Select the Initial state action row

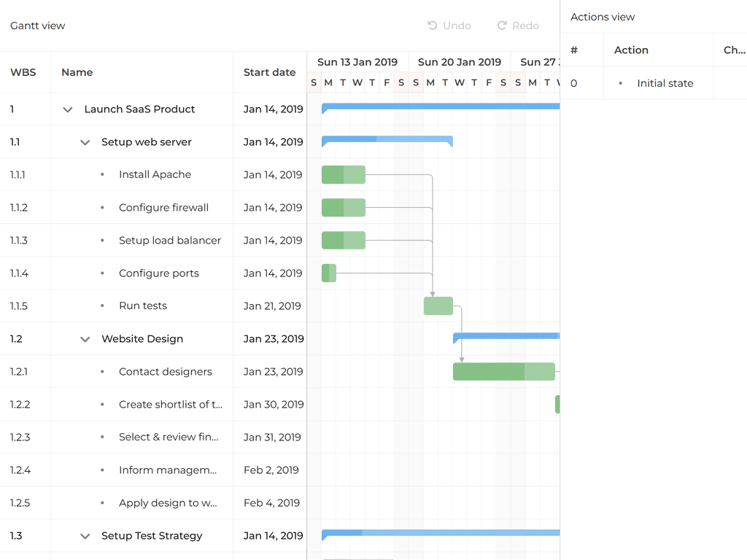665,83
